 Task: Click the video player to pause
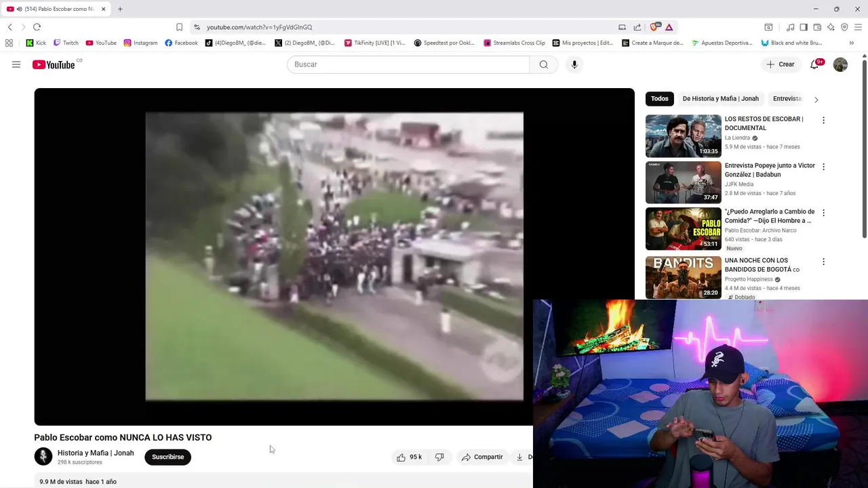tap(334, 257)
